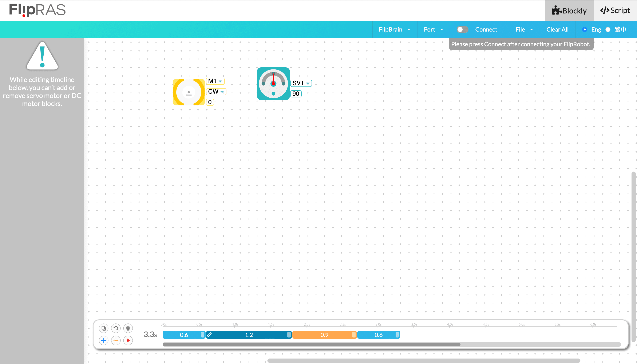This screenshot has width=637, height=364.
Task: Click the trash delete icon in timeline
Action: pos(128,328)
